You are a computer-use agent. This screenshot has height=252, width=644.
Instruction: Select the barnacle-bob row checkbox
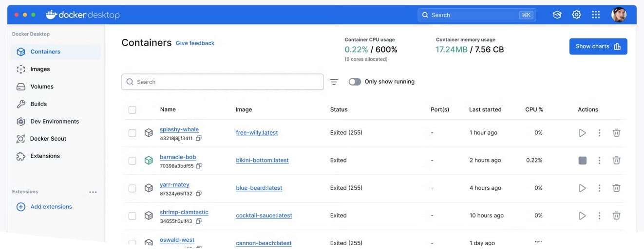click(133, 161)
